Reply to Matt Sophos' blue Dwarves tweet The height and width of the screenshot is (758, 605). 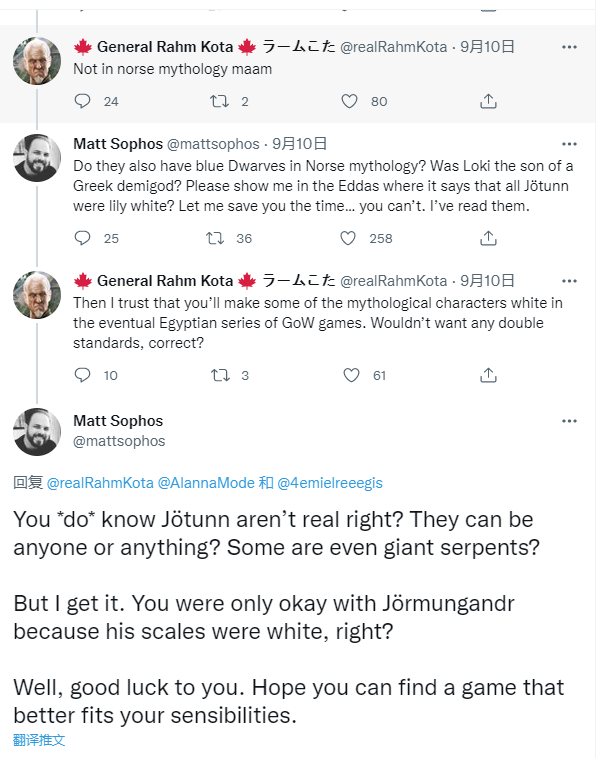click(x=83, y=238)
